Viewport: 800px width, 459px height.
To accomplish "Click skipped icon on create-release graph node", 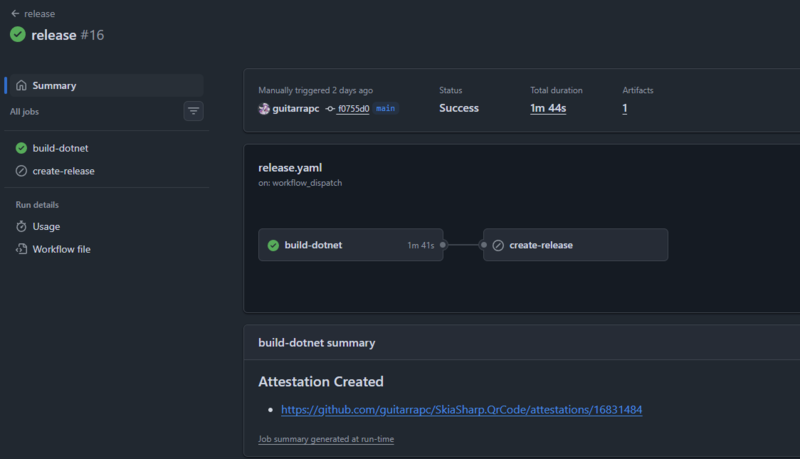I will (x=498, y=245).
